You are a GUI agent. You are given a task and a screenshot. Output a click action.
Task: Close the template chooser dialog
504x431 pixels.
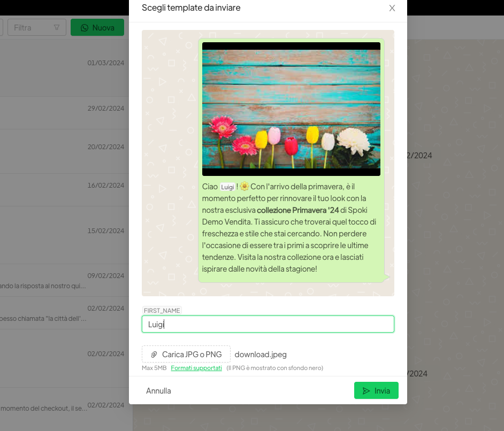click(392, 8)
